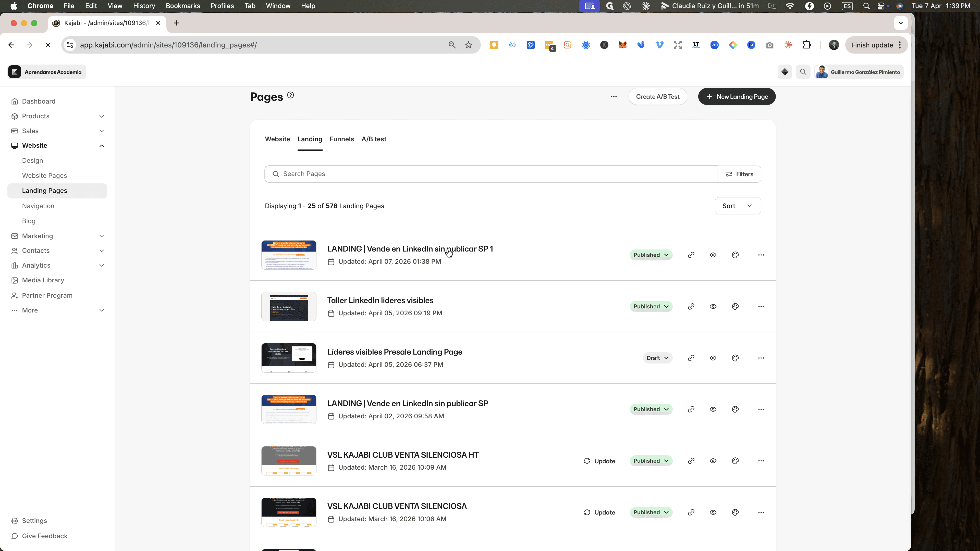Click Update for VSL KAJABI CLUB VENTA SILENCIOSA HT
The height and width of the screenshot is (551, 980).
[x=599, y=461]
